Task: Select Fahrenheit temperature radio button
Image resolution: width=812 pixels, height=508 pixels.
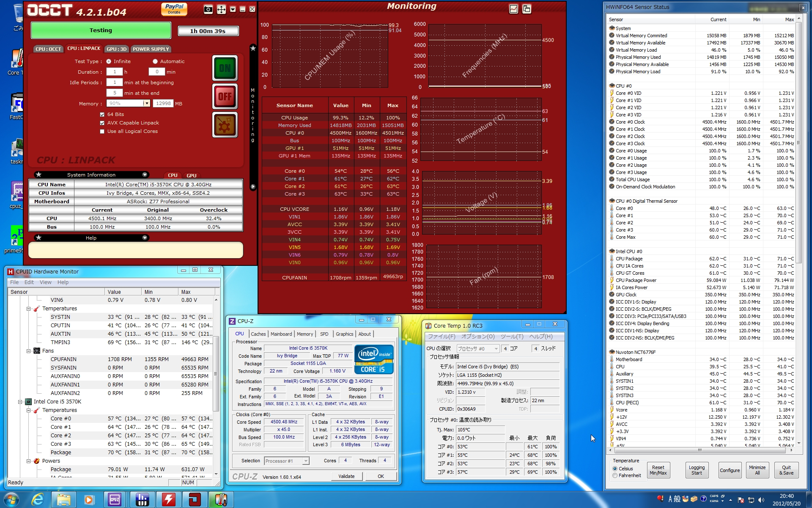Action: [615, 475]
